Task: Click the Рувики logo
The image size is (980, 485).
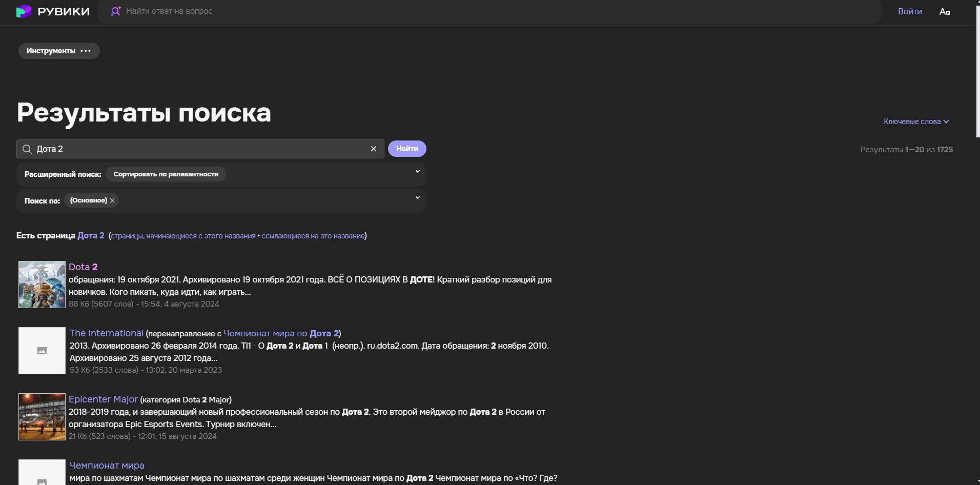Action: click(x=53, y=11)
